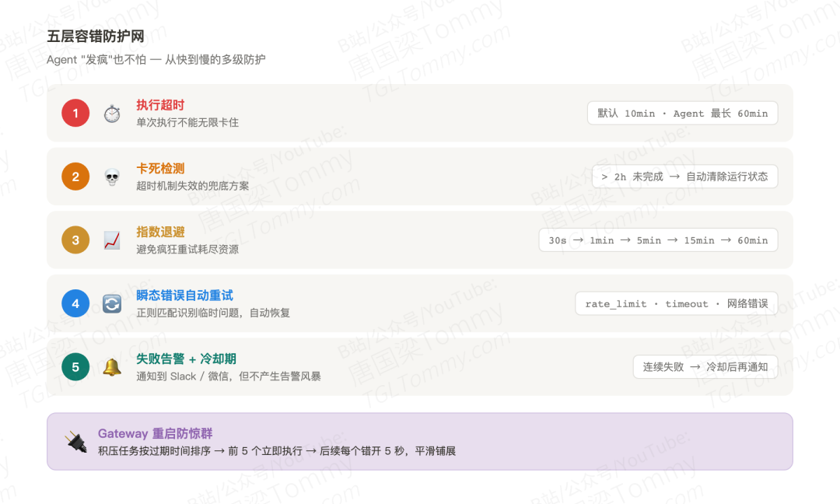Click the bell icon beside 失败告警 + 冷却期
Screen dimensions: 840x504
click(112, 367)
